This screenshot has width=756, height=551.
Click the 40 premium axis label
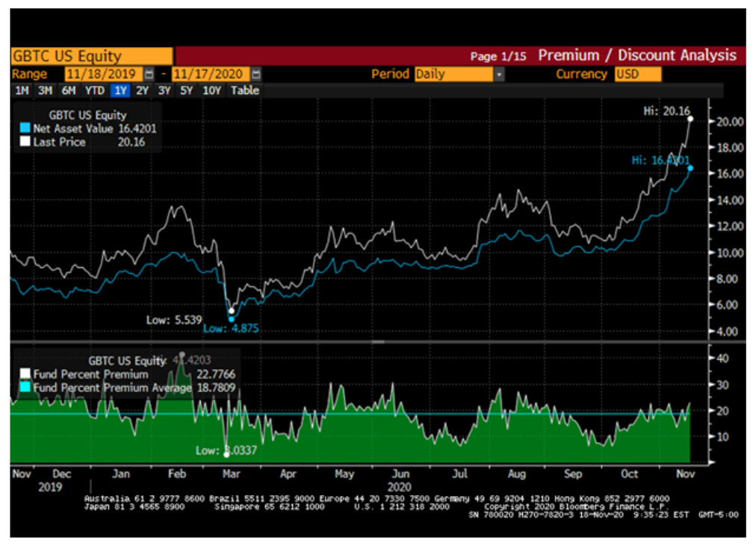pyautogui.click(x=722, y=358)
